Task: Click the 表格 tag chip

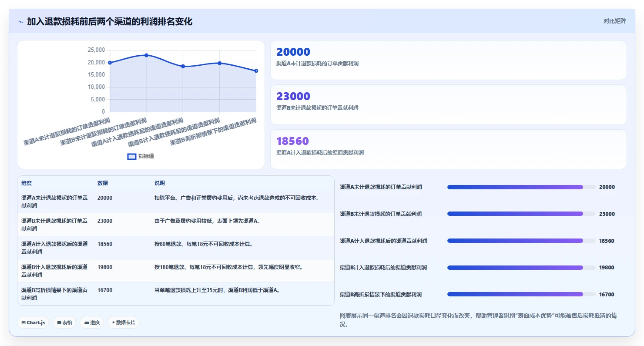Action: pos(64,322)
